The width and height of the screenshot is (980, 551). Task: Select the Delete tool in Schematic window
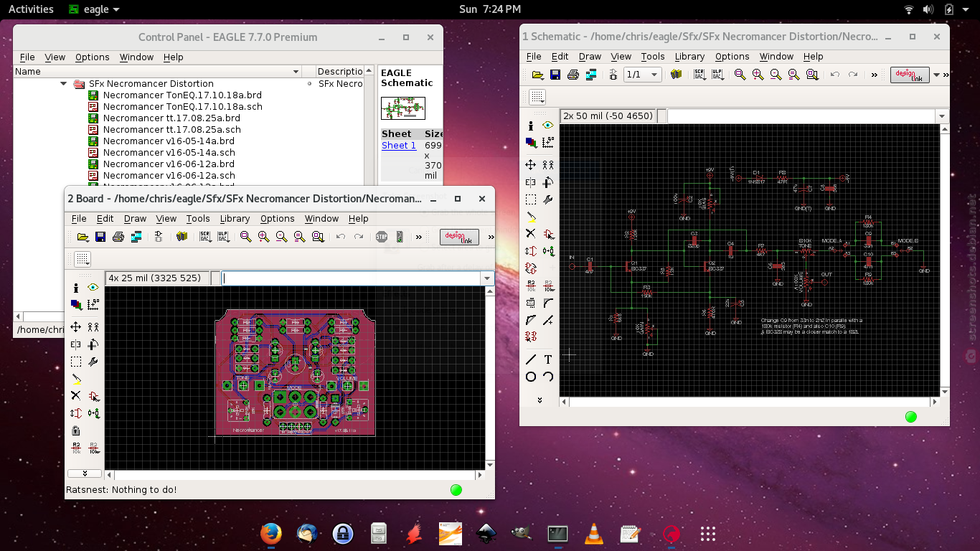coord(530,234)
